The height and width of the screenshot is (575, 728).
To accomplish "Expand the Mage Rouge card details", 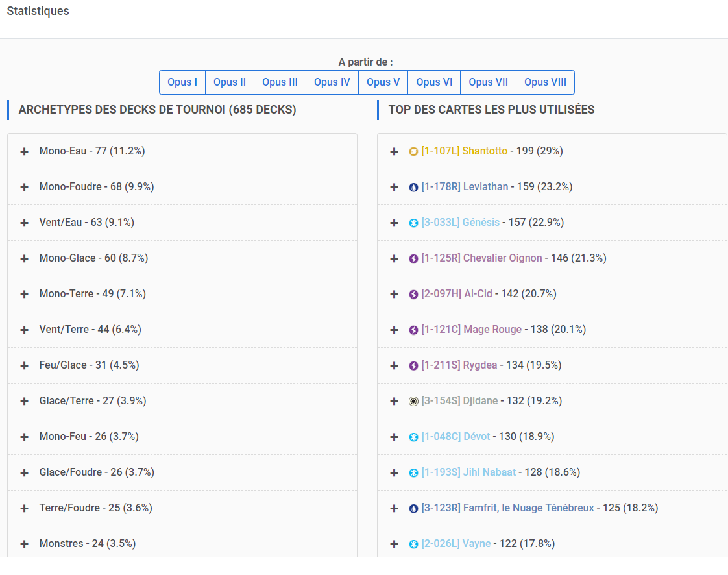I will click(x=394, y=330).
